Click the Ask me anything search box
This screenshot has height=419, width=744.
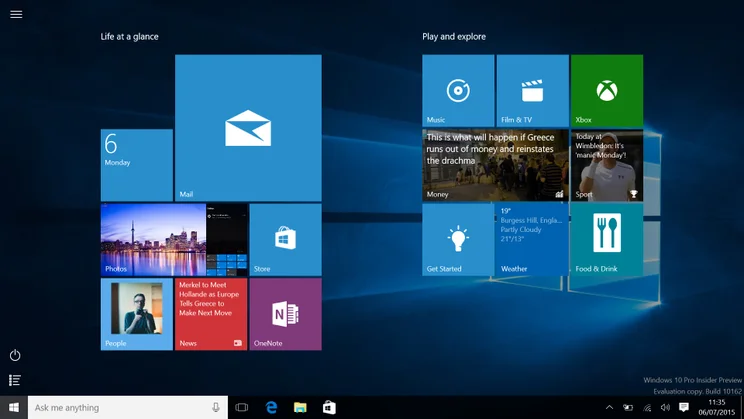pos(128,408)
